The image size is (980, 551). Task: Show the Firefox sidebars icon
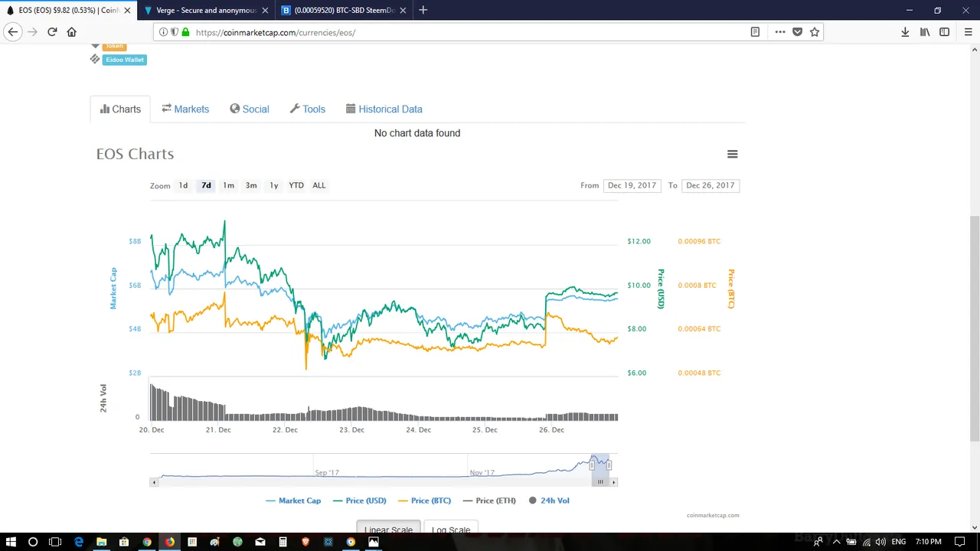(945, 32)
